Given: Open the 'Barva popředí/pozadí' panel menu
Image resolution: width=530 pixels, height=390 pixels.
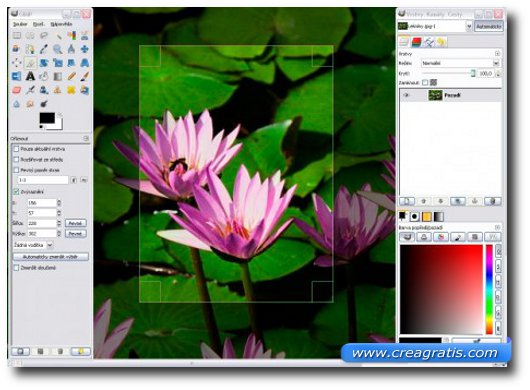Looking at the screenshot, I should tap(497, 227).
